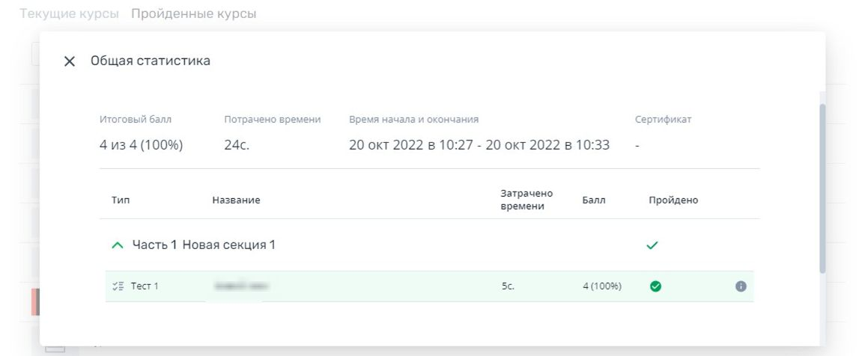Screen dimensions: 868x356
Task: Click the Название column header
Action: coord(236,200)
